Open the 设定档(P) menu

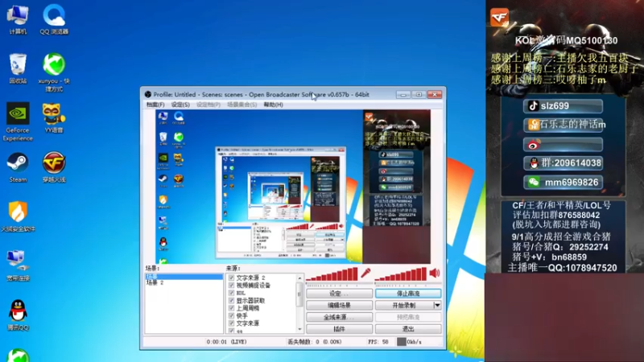click(208, 105)
